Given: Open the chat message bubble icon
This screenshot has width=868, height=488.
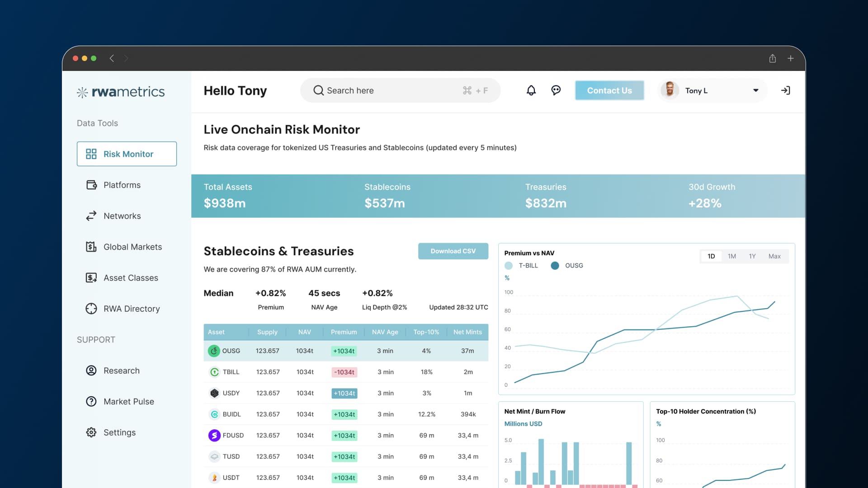Looking at the screenshot, I should 556,90.
